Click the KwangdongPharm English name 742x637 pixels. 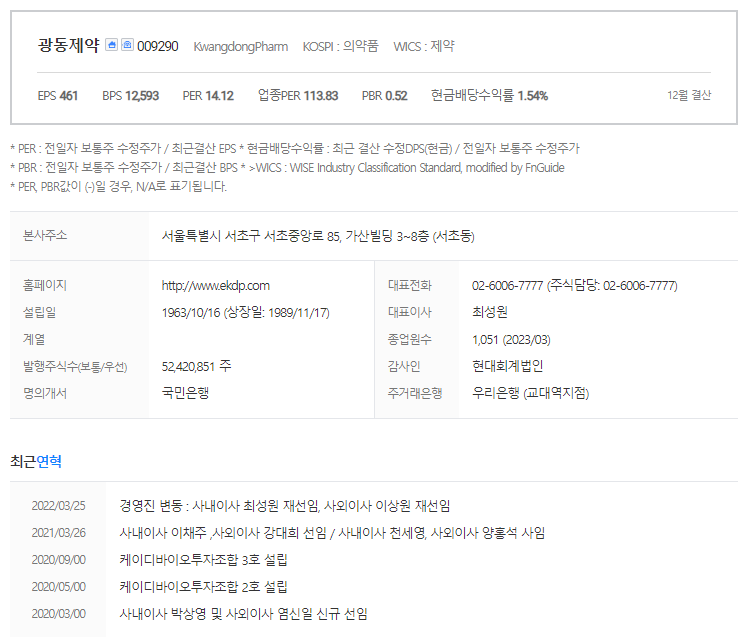click(240, 46)
